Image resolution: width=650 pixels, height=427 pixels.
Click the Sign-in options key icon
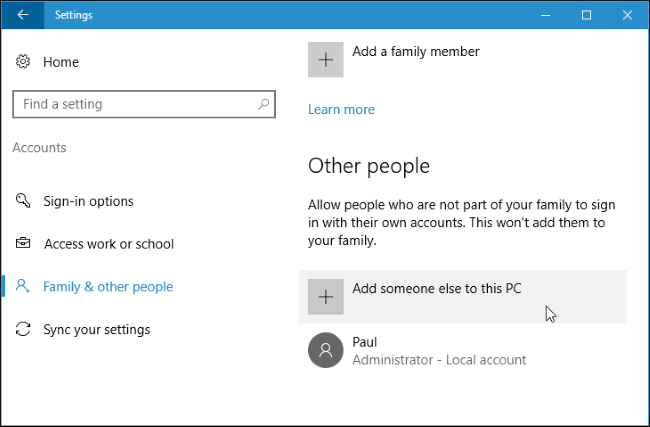click(x=23, y=201)
